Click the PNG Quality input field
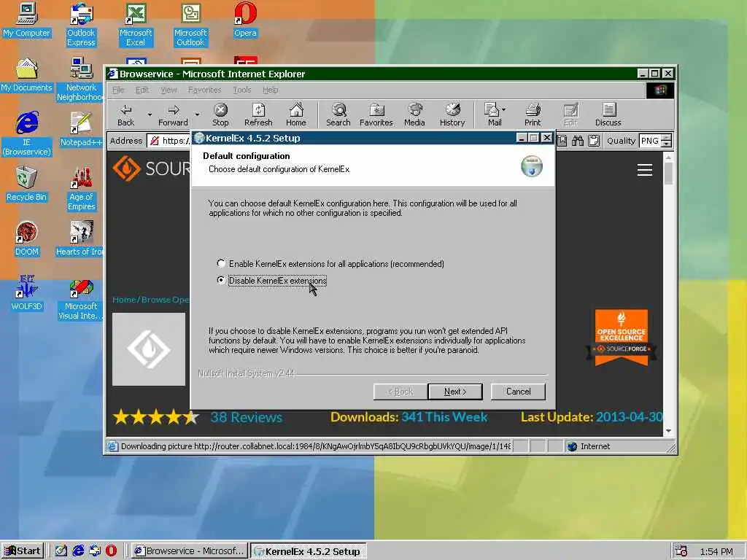The image size is (747, 560). point(650,141)
